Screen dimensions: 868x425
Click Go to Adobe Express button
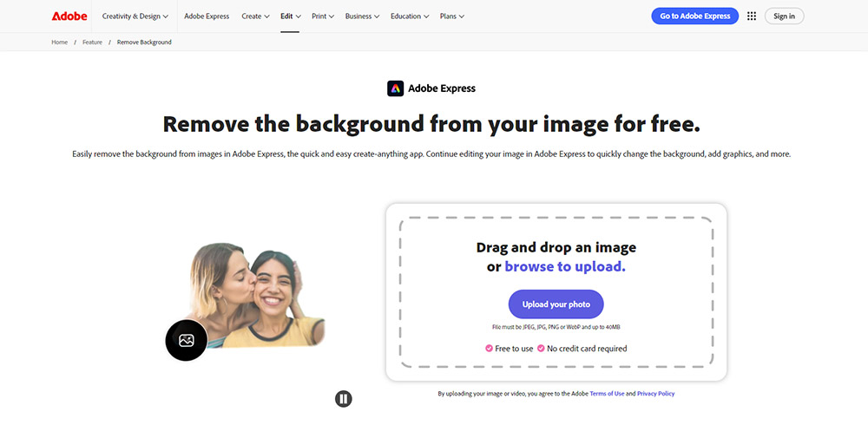694,16
